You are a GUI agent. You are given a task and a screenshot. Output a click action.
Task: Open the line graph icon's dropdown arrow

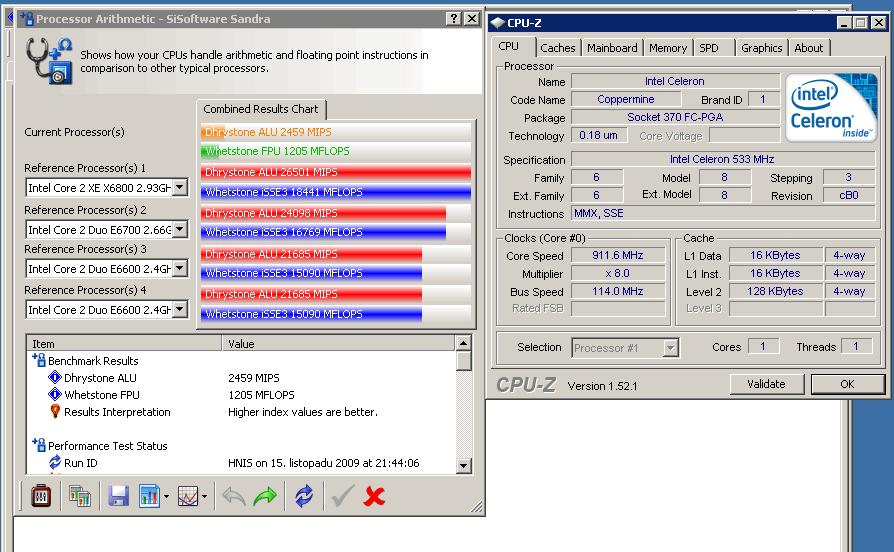(204, 496)
